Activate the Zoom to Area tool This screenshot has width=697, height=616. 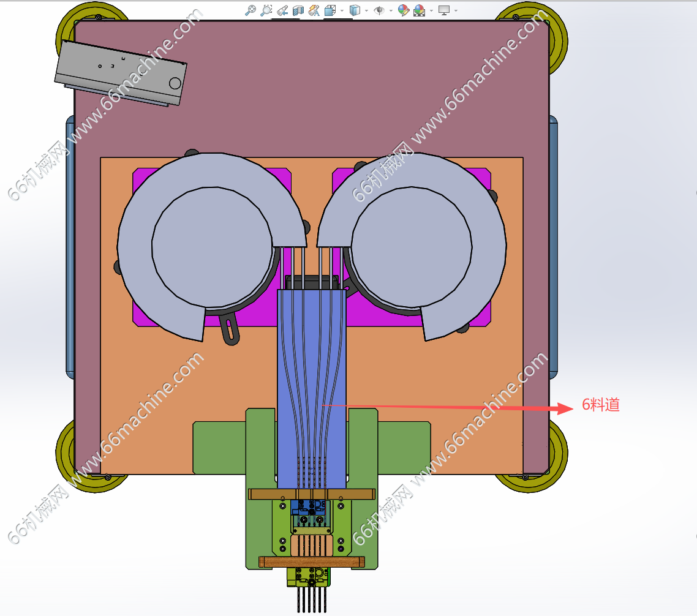click(266, 10)
